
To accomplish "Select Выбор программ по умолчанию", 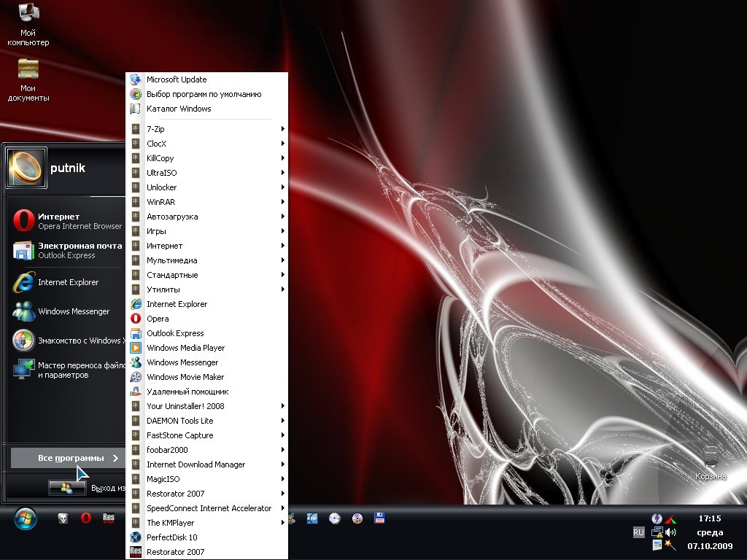I will tap(206, 94).
